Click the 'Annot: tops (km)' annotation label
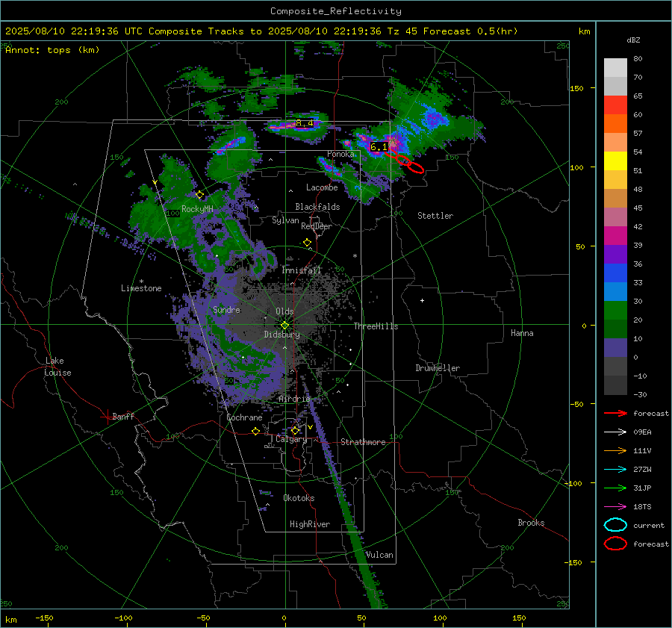The height and width of the screenshot is (628, 672). [x=52, y=50]
